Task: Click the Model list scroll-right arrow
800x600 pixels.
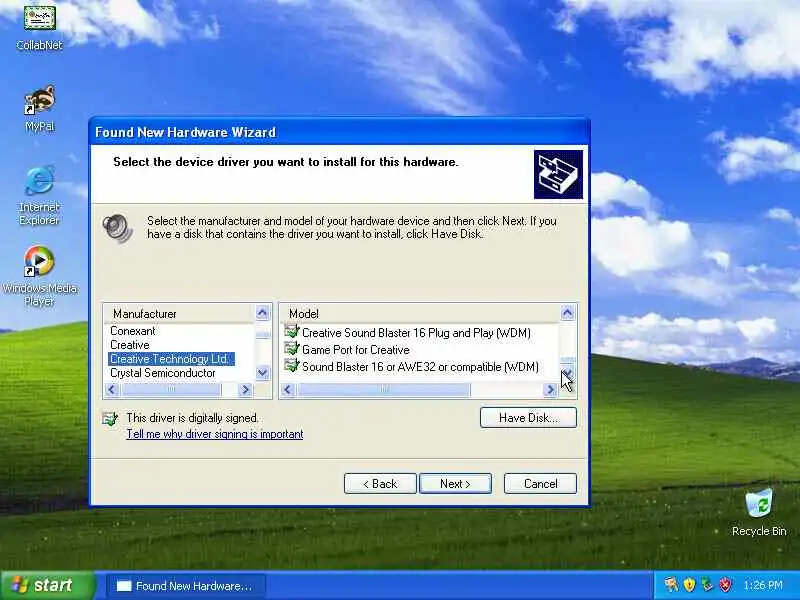Action: pyautogui.click(x=550, y=390)
